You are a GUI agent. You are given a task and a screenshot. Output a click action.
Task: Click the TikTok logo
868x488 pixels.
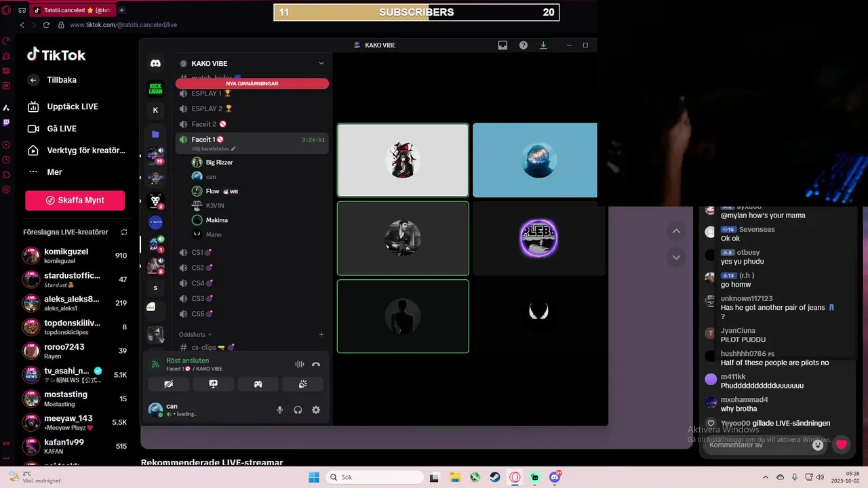point(56,55)
